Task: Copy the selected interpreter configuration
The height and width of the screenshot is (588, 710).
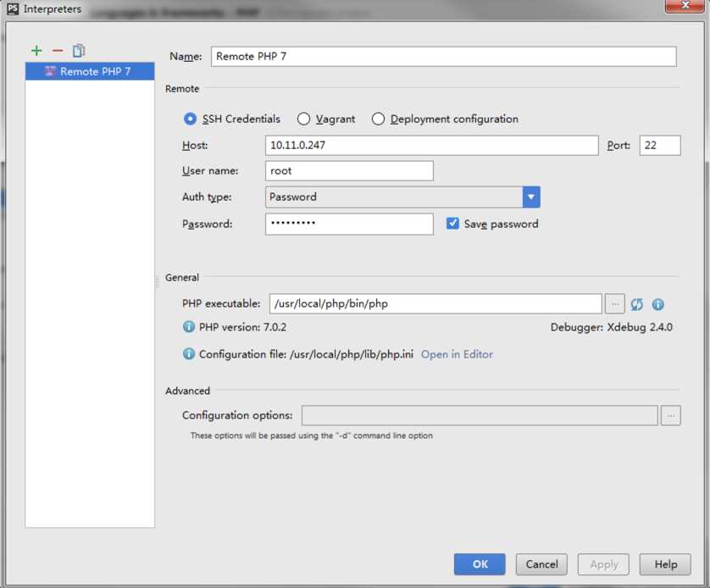Action: tap(78, 51)
